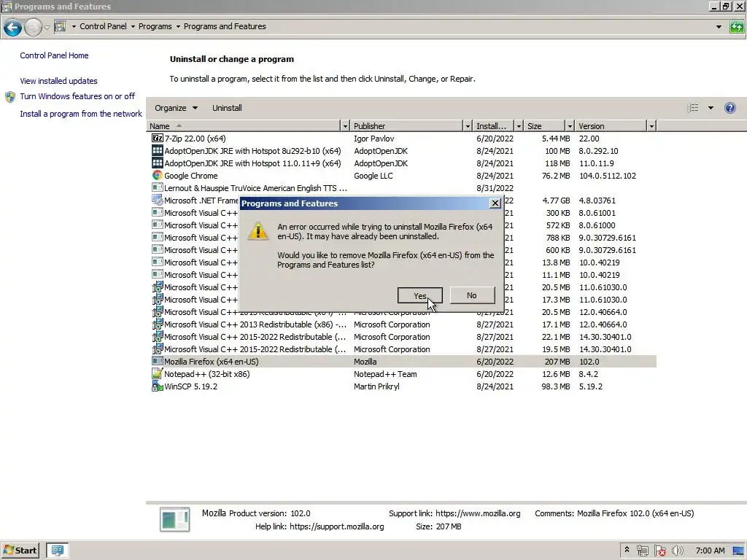Click the warning icon in the dialog
Image resolution: width=747 pixels, height=560 pixels.
click(x=258, y=231)
